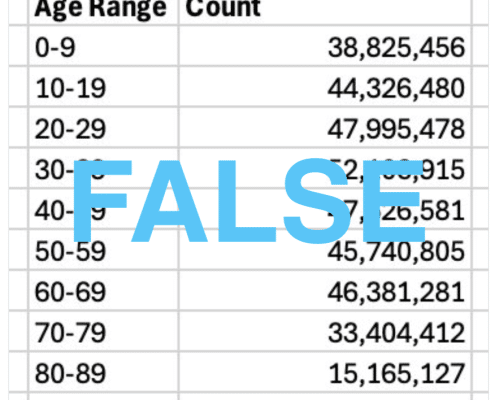Click the 60-69 age range cell

coord(104,291)
